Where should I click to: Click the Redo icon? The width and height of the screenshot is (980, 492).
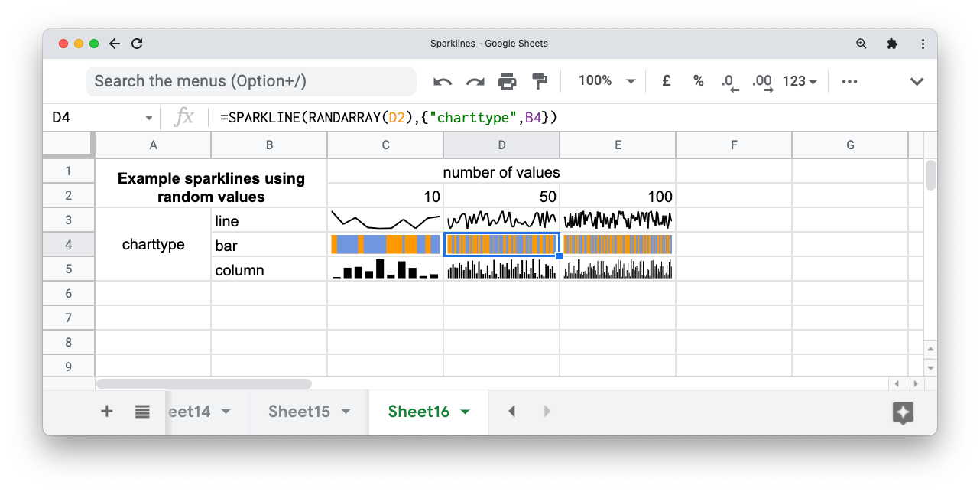[x=474, y=80]
